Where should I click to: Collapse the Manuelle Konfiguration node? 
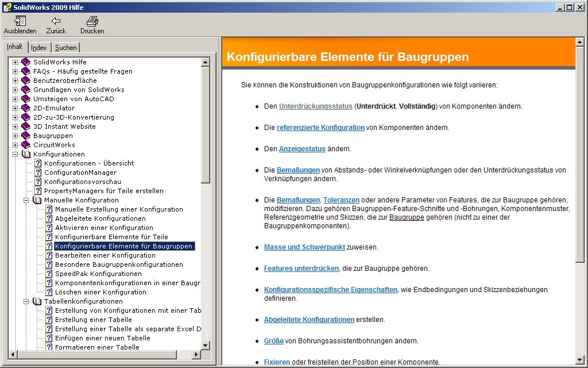tap(26, 200)
